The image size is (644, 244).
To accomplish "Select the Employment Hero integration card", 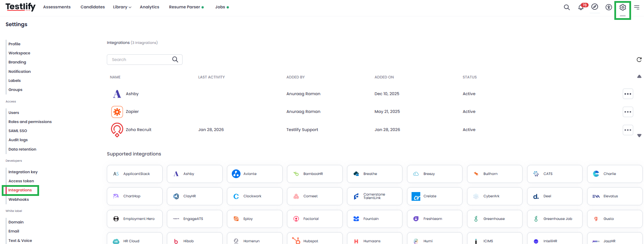I will tap(135, 219).
